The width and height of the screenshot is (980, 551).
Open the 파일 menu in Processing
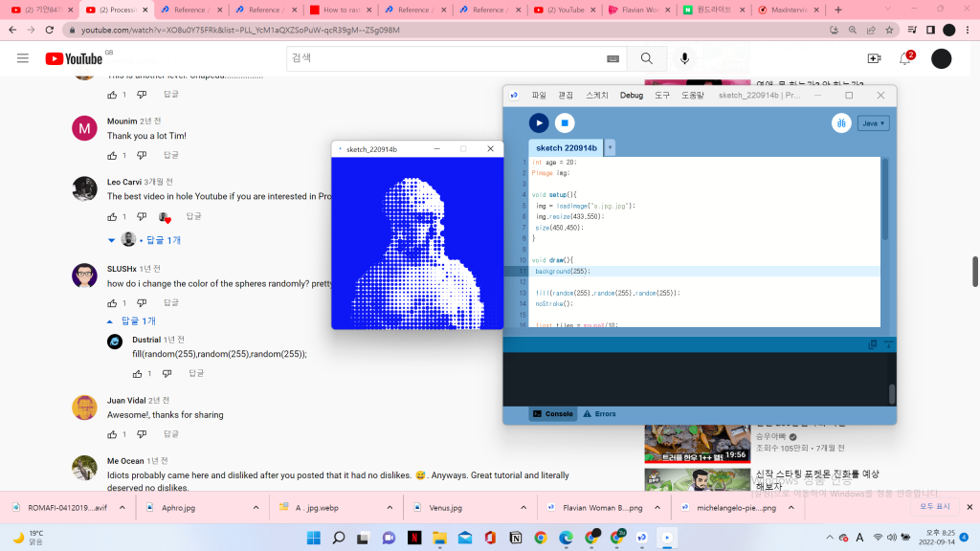[x=539, y=96]
